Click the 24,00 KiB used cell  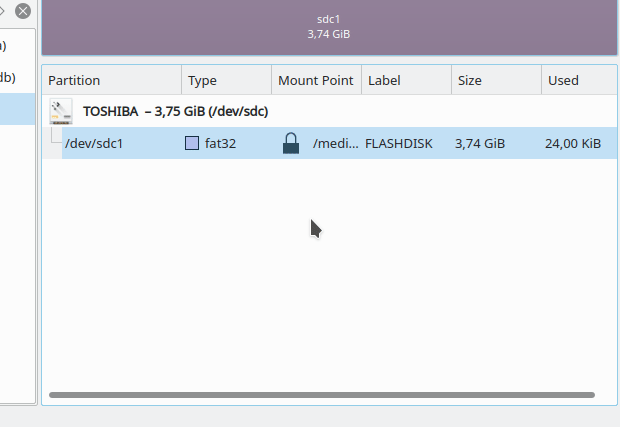tap(572, 144)
